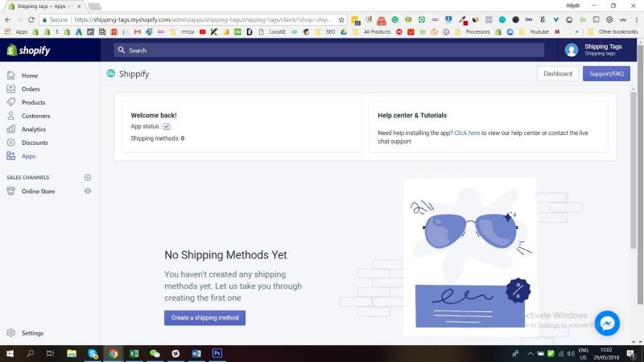Open the Customers page
644x362 pixels.
(x=35, y=116)
